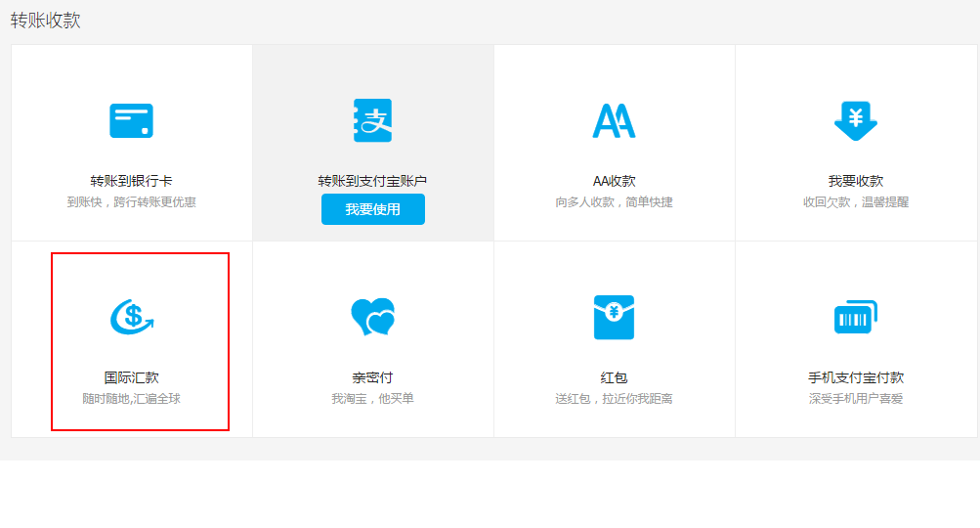Click the bank card transfer icon

point(131,120)
